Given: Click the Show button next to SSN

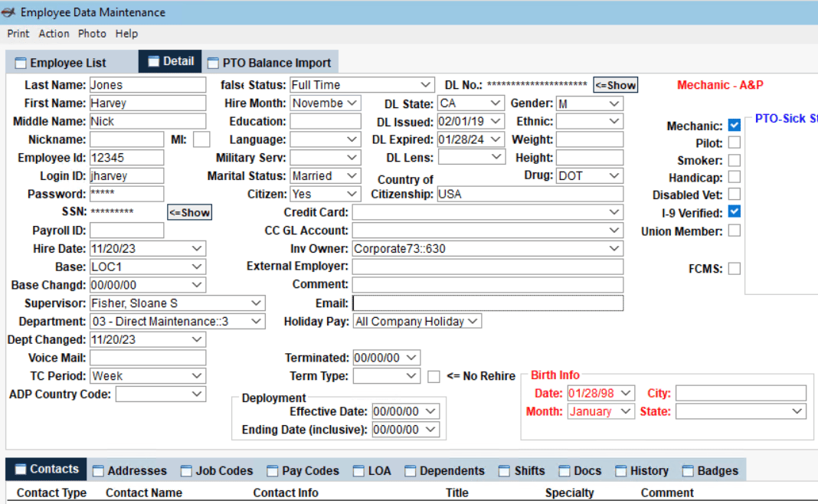Looking at the screenshot, I should tap(189, 212).
